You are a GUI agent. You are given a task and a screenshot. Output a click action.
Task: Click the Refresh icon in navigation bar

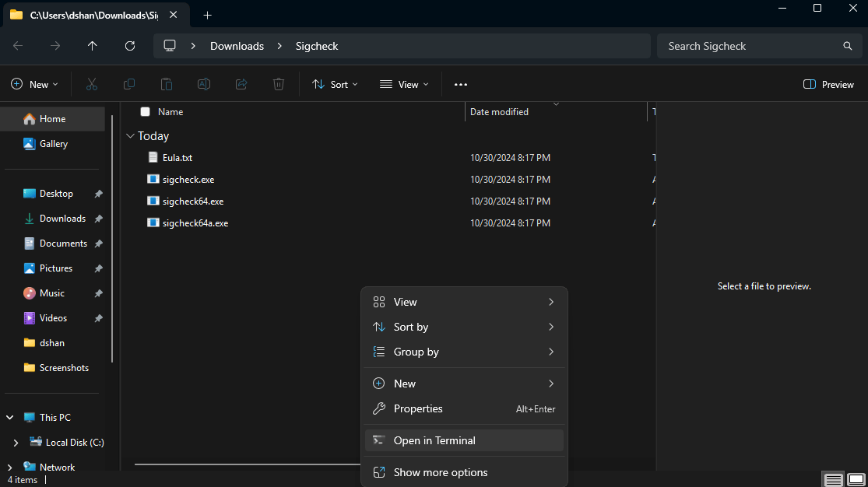[130, 46]
